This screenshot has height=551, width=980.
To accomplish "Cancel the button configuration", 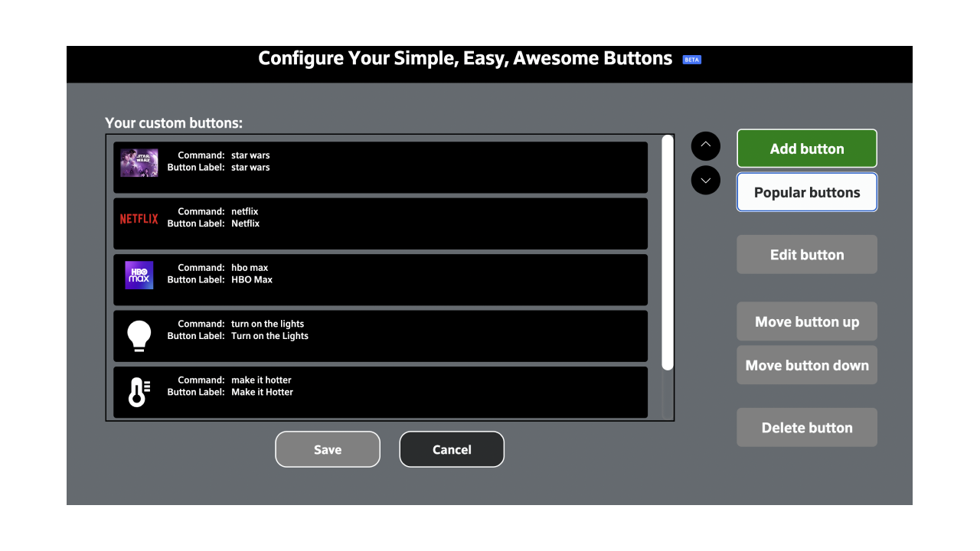I will (x=452, y=450).
